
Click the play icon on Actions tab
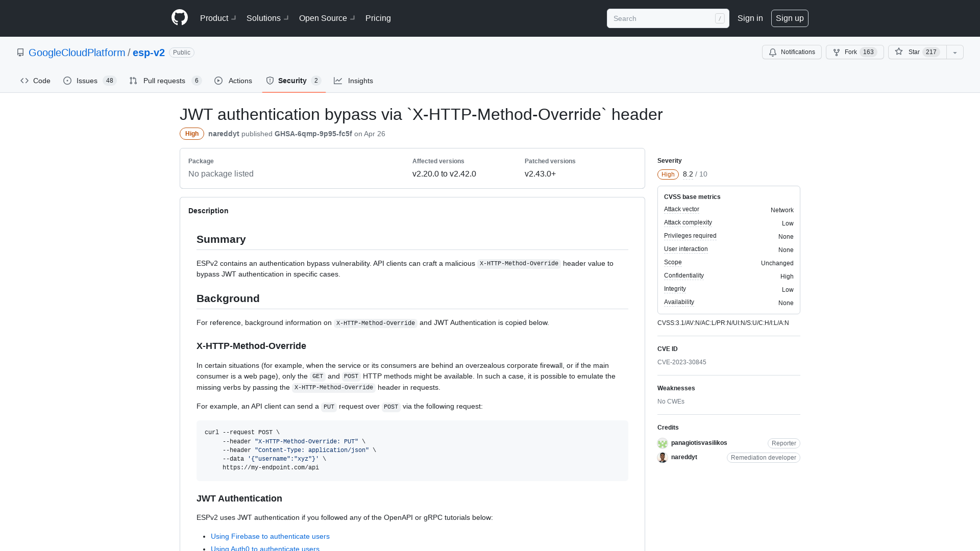(x=218, y=81)
